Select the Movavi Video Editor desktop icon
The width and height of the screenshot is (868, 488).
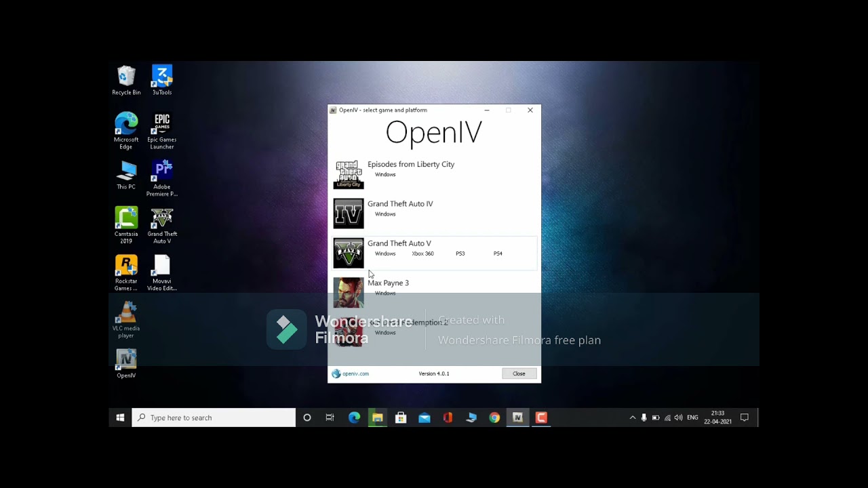tap(162, 272)
